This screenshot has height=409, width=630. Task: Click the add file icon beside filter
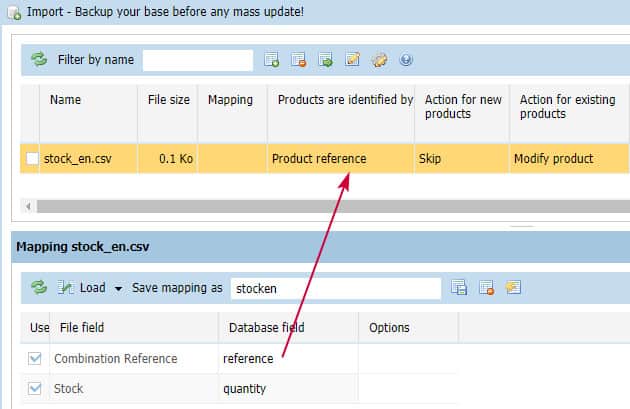271,60
